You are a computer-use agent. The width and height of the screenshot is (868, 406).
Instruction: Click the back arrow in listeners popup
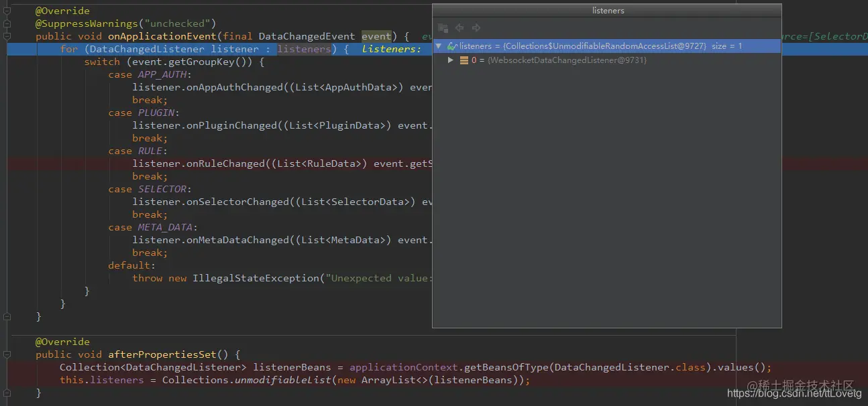point(459,27)
